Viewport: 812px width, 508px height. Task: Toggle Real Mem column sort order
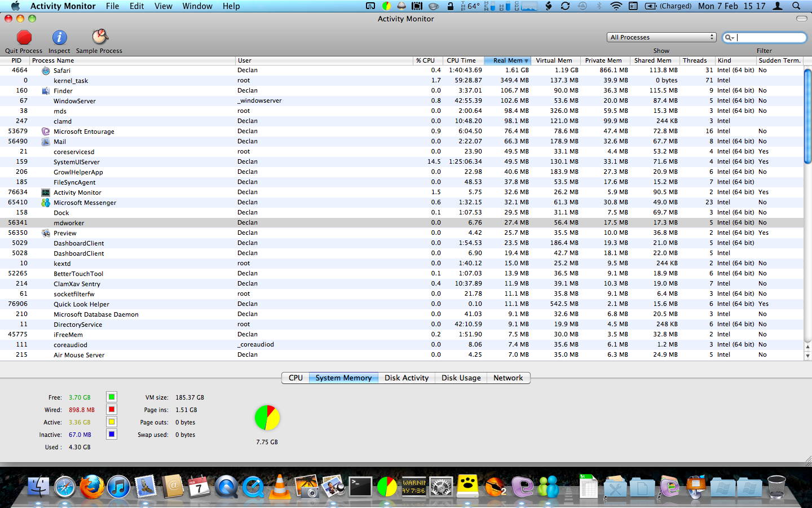point(507,60)
